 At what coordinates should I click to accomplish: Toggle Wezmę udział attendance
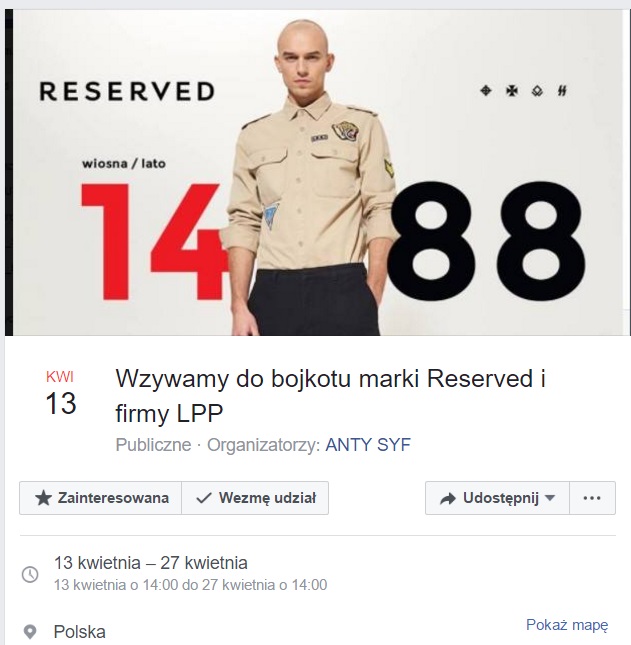click(x=255, y=498)
